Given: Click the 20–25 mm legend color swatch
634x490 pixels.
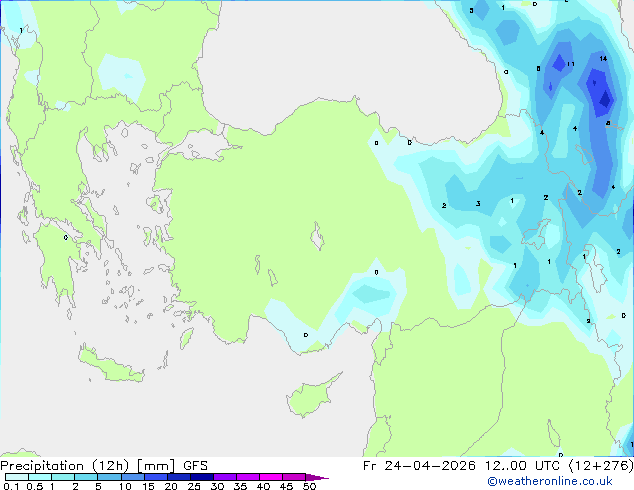Looking at the screenshot, I should coord(178,477).
